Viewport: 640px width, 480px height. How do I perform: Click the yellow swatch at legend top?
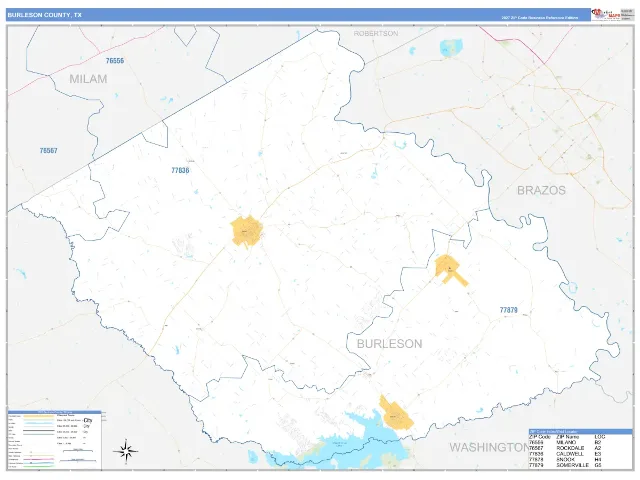click(x=39, y=416)
